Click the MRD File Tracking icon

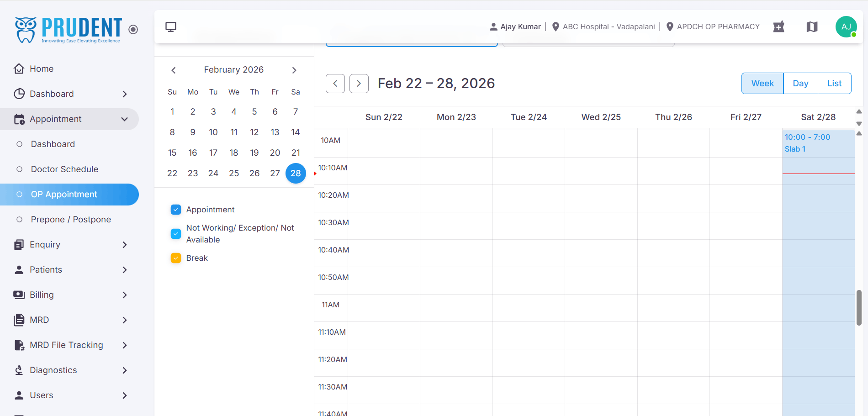[19, 345]
